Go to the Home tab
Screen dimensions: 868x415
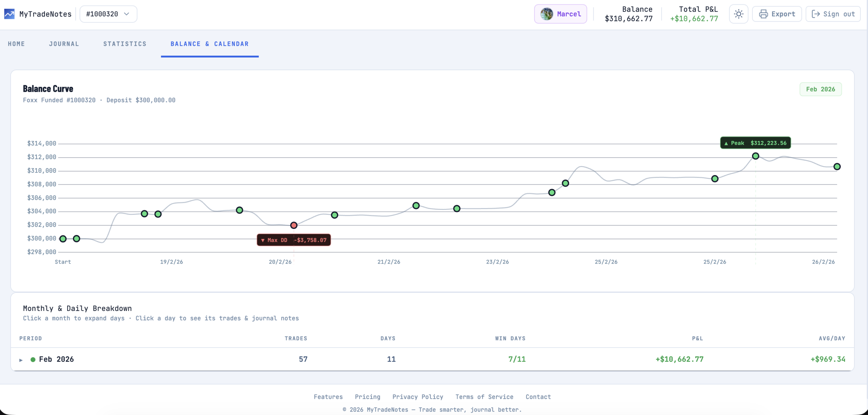point(16,44)
